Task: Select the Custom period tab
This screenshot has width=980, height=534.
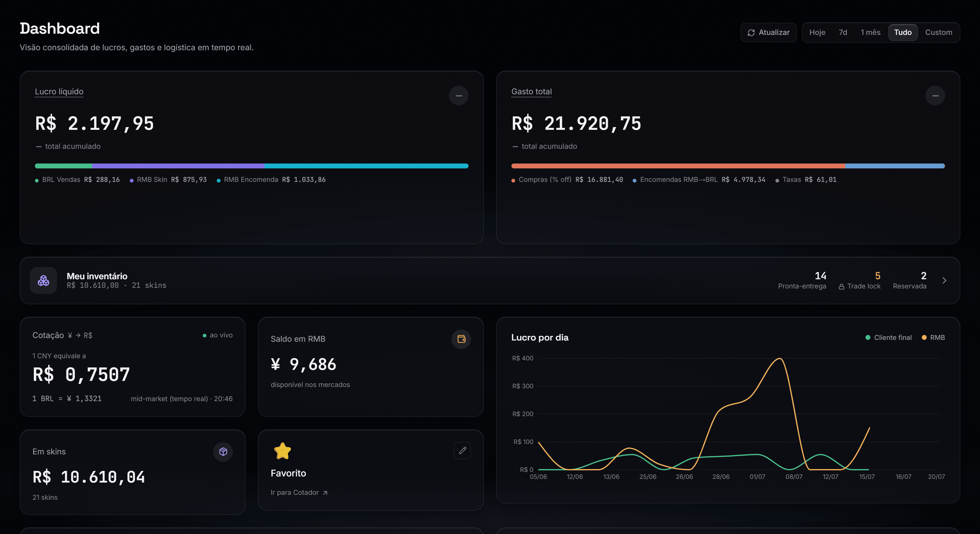Action: pyautogui.click(x=938, y=33)
